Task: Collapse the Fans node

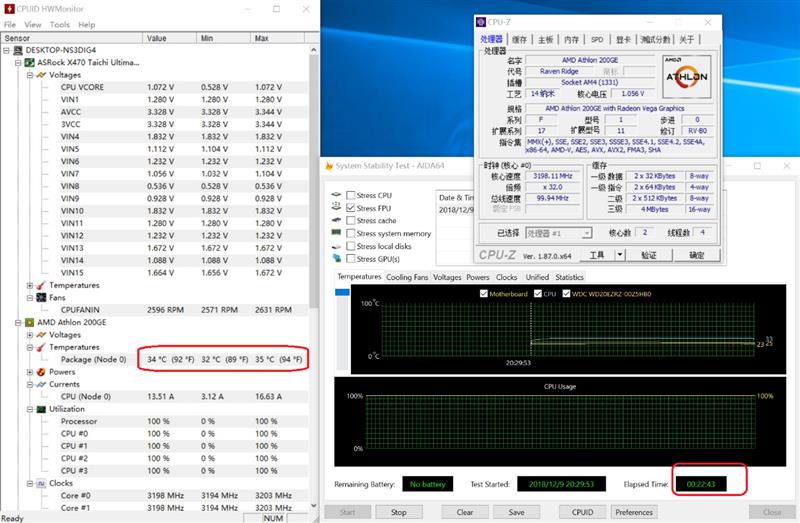Action: coord(30,297)
